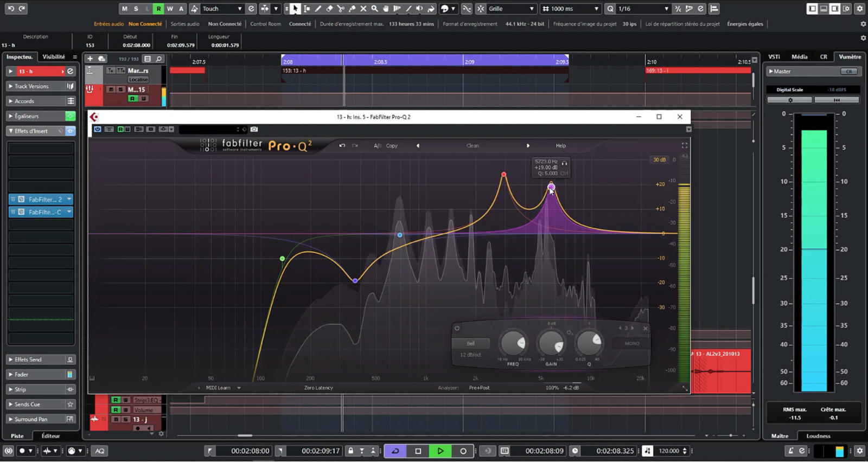This screenshot has width=868, height=462.
Task: Click Pro-Q redo arrow
Action: pyautogui.click(x=355, y=145)
